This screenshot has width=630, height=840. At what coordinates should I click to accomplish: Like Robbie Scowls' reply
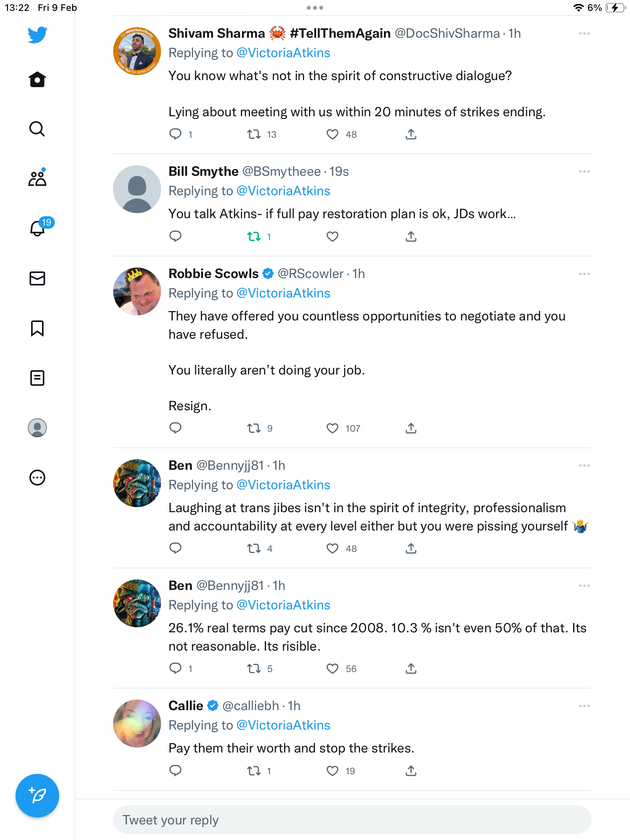pos(332,428)
